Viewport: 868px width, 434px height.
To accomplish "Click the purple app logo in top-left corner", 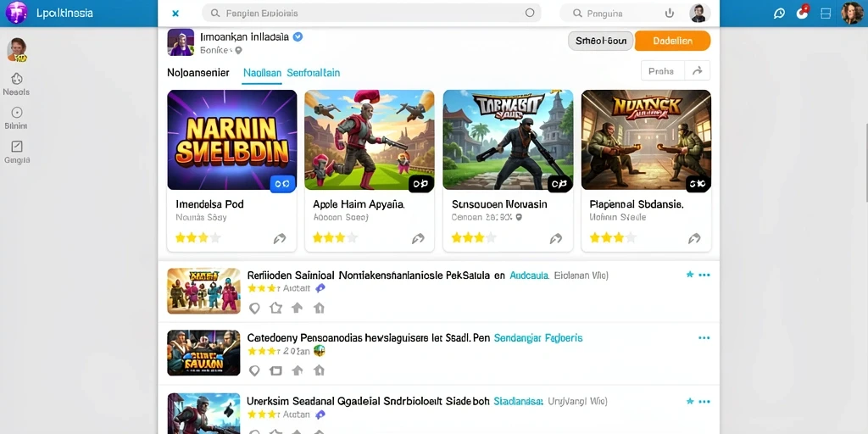I will tap(16, 13).
